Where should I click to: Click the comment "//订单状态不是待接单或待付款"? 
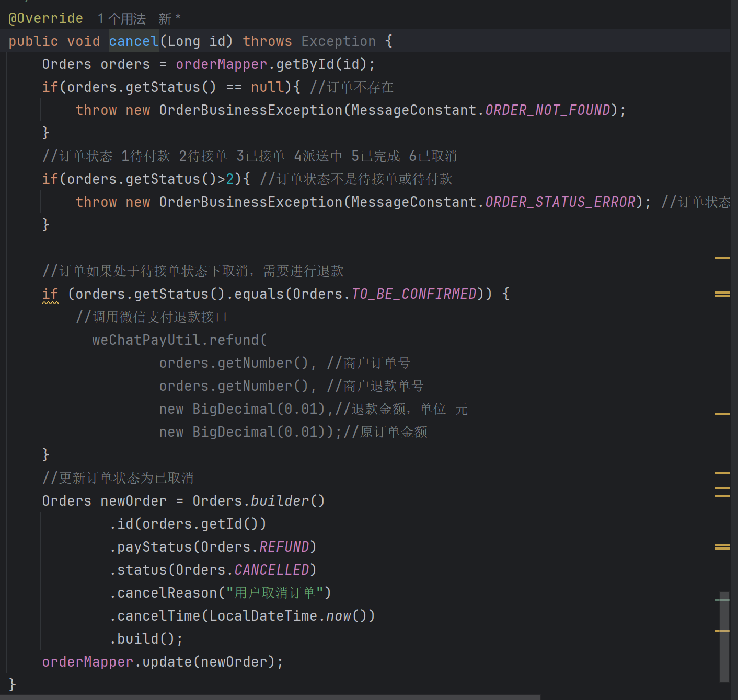point(356,179)
